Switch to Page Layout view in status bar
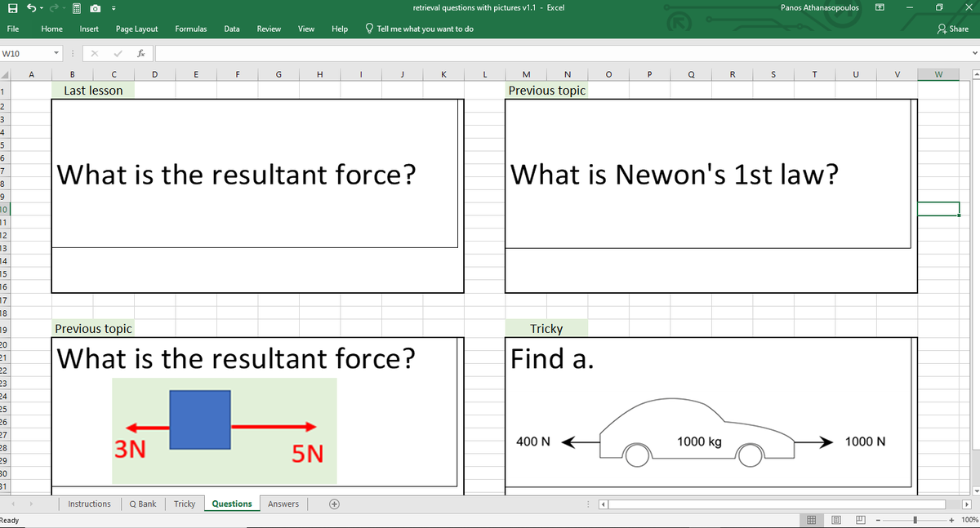 [836, 520]
